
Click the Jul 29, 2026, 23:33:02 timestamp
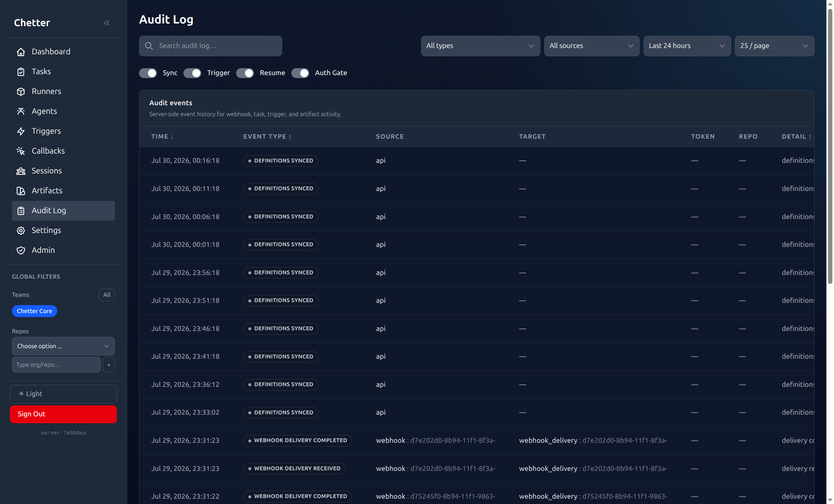pyautogui.click(x=185, y=412)
